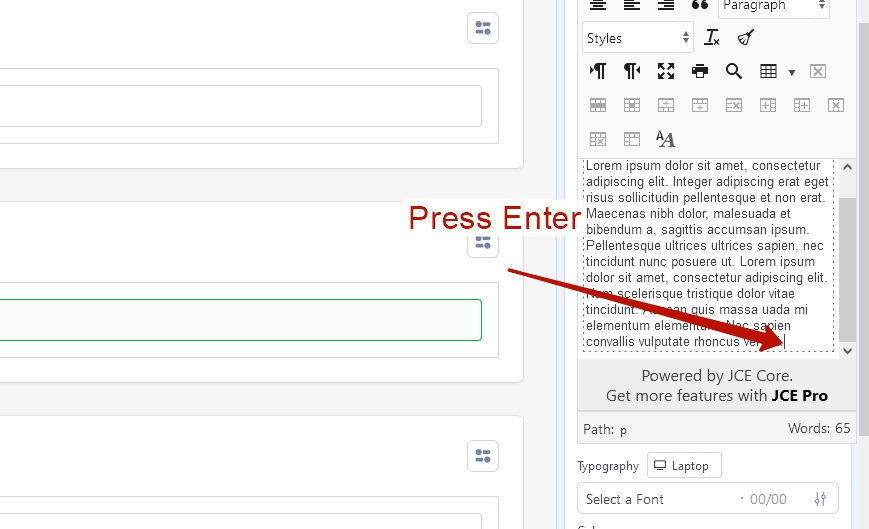Click the align right icon

666,5
